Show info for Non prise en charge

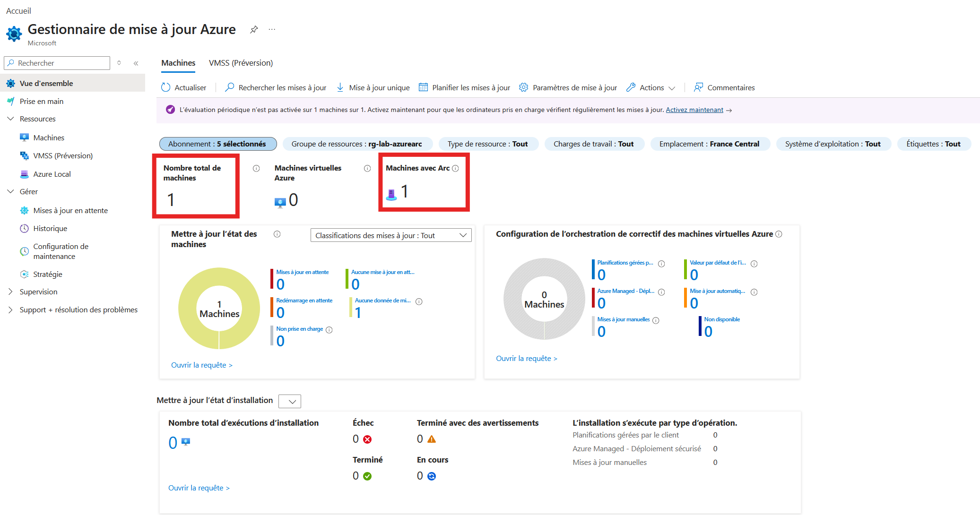pos(329,330)
